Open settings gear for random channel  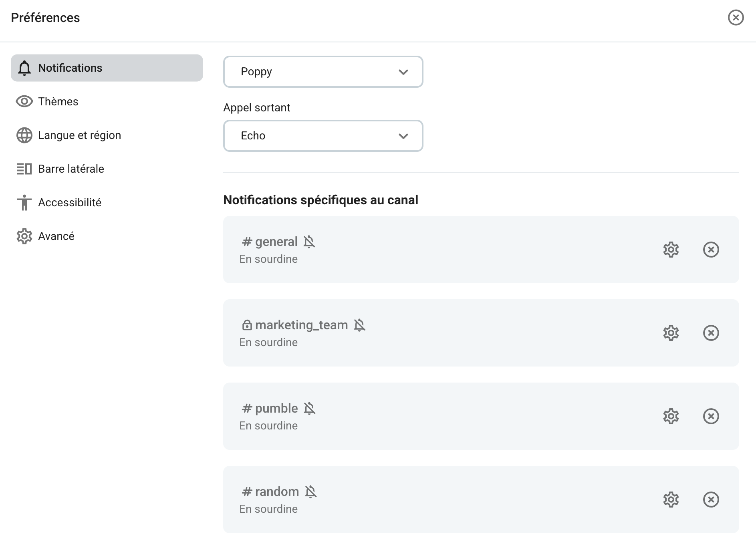pos(671,500)
